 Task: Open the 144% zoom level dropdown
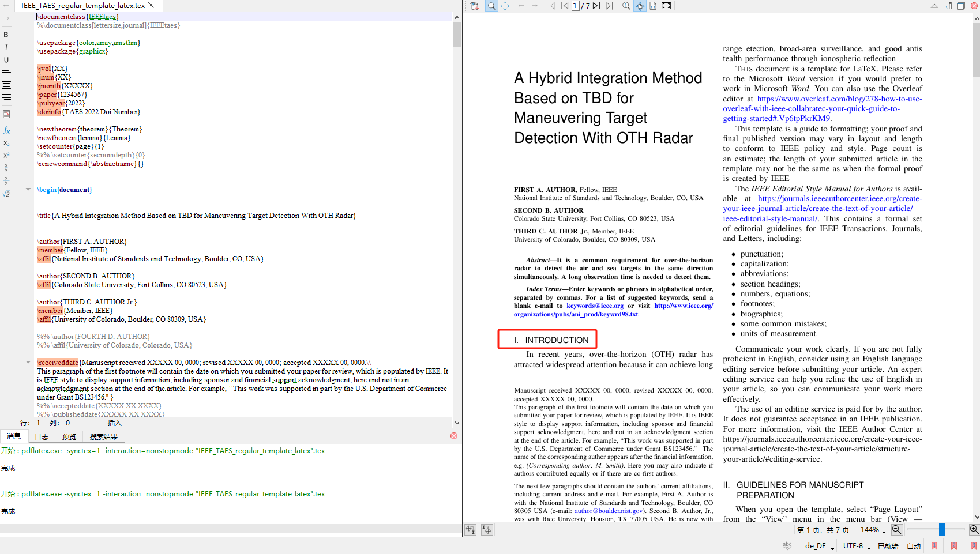[x=873, y=530]
